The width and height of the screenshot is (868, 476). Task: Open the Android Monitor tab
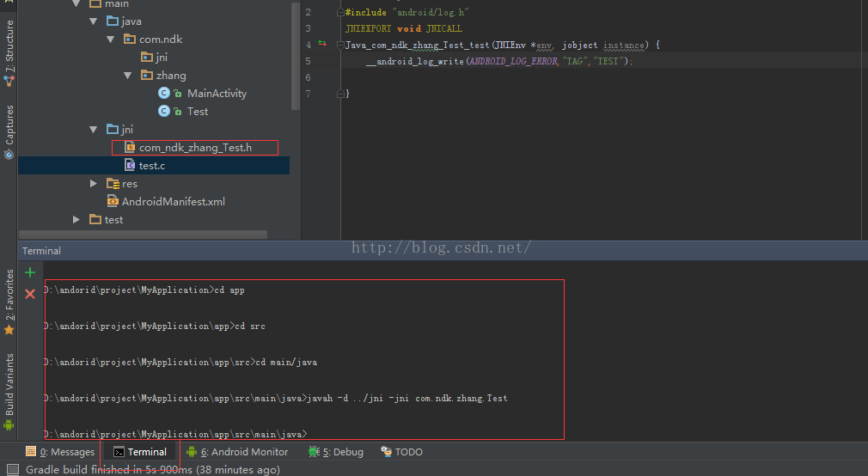tap(237, 452)
